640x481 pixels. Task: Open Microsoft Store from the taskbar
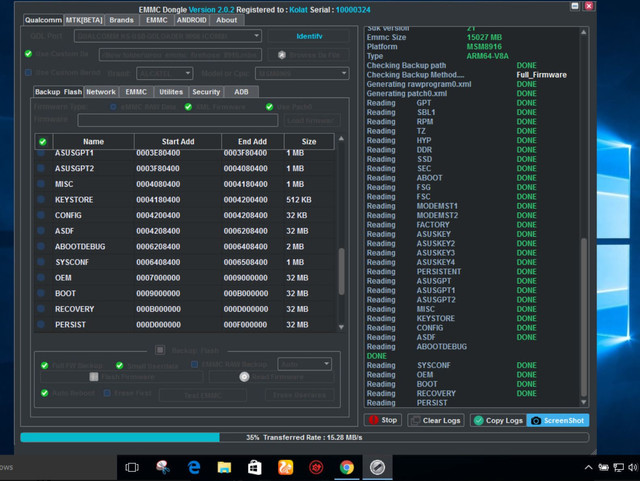(x=254, y=468)
